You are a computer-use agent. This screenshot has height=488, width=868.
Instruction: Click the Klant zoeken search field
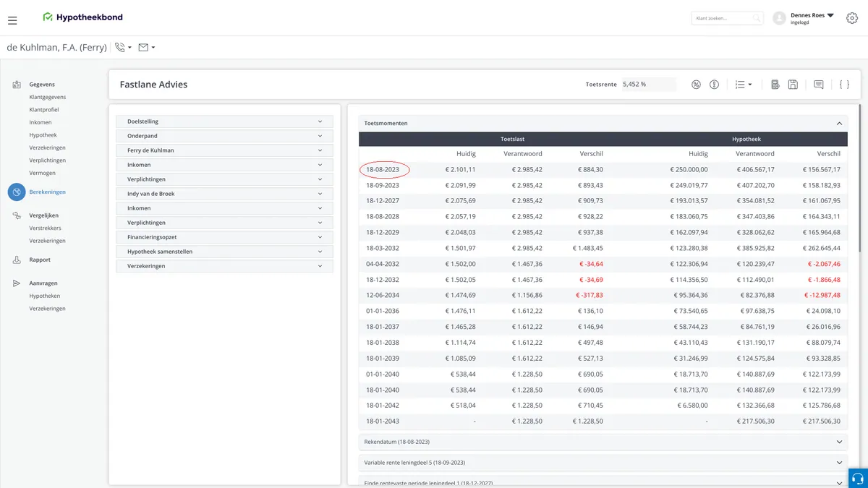click(727, 18)
